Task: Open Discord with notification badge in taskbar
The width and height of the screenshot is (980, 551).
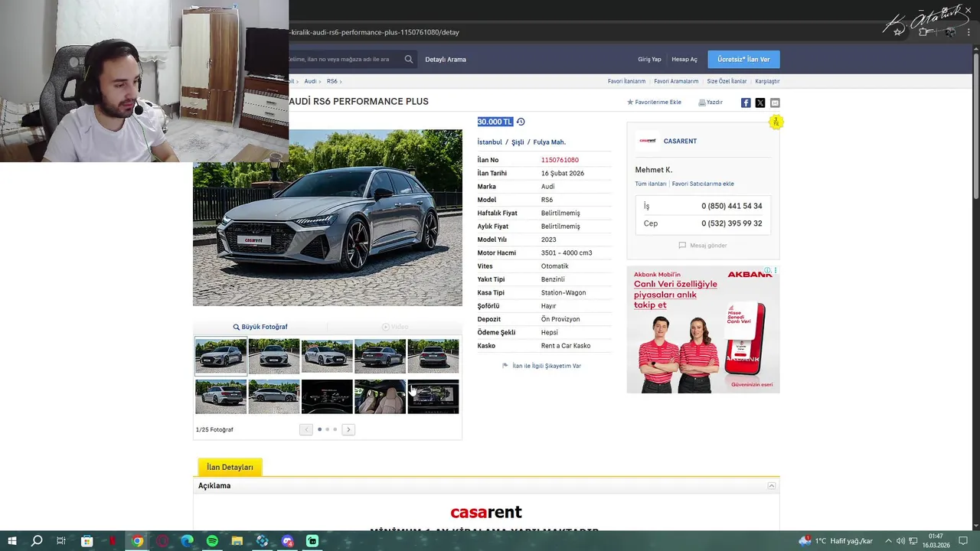Action: [x=287, y=541]
